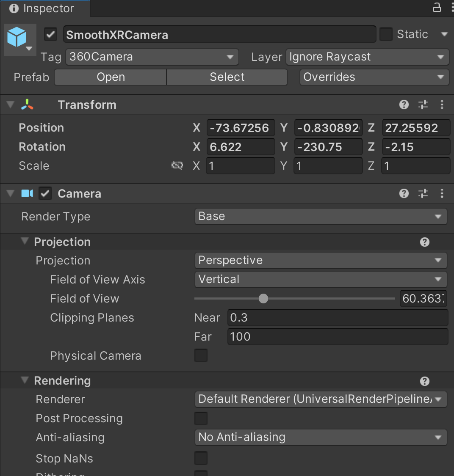Open Camera component help reference
This screenshot has height=476, width=454.
404,194
